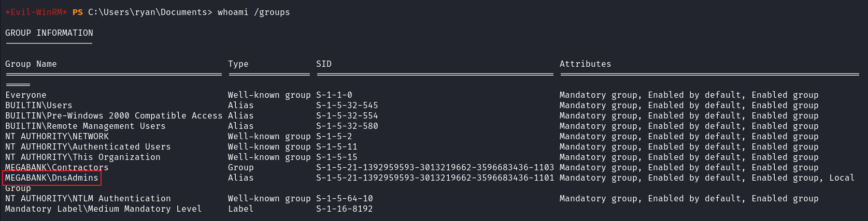Select the MEGABANK\Contractors group name
This screenshot has height=221, width=868.
coord(57,168)
